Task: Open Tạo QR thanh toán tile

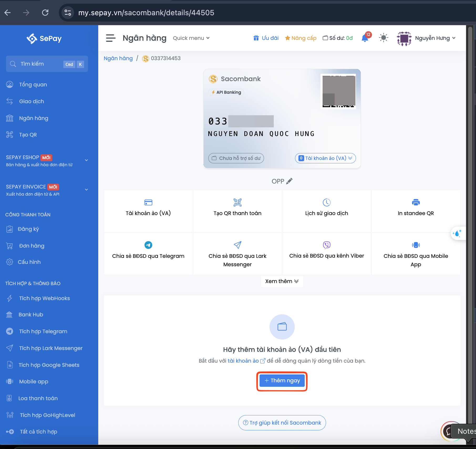Action: 237,207
